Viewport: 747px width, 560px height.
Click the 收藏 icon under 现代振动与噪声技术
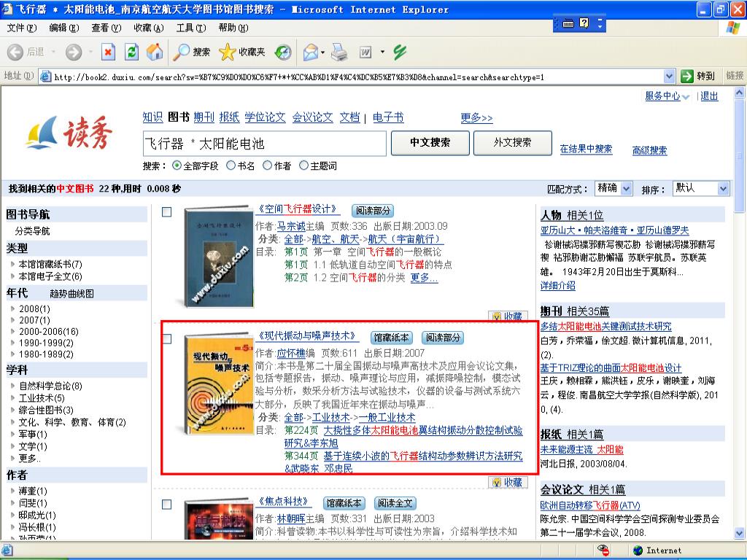coord(506,482)
